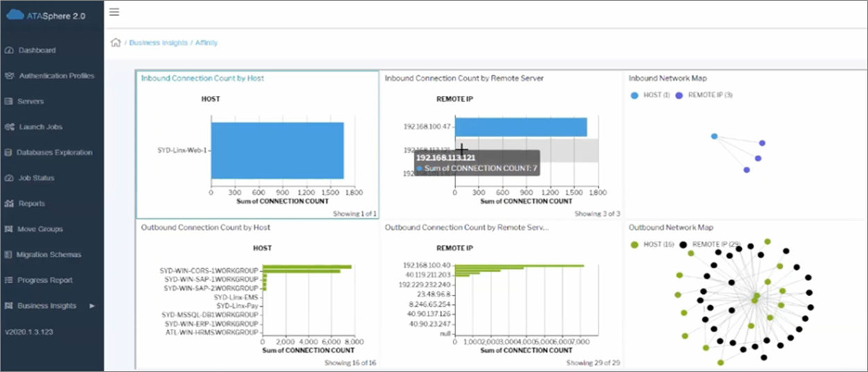Image resolution: width=868 pixels, height=372 pixels.
Task: Open Launch Jobs menu entry
Action: 40,127
